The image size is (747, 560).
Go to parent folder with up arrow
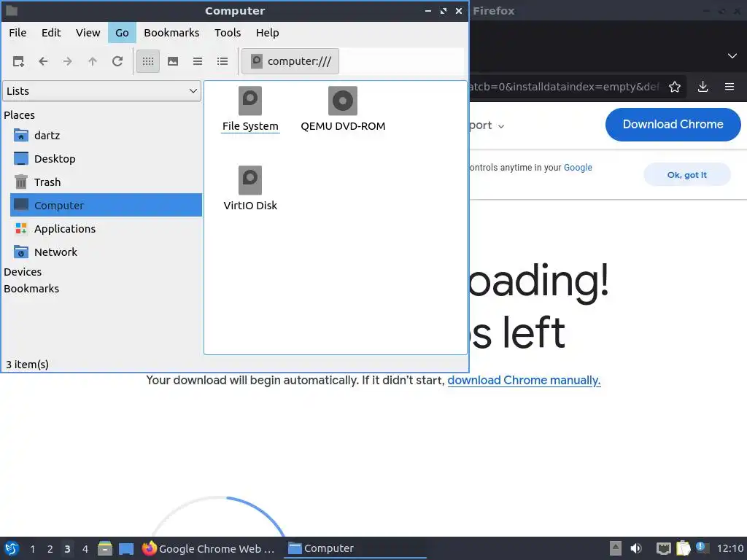93,61
